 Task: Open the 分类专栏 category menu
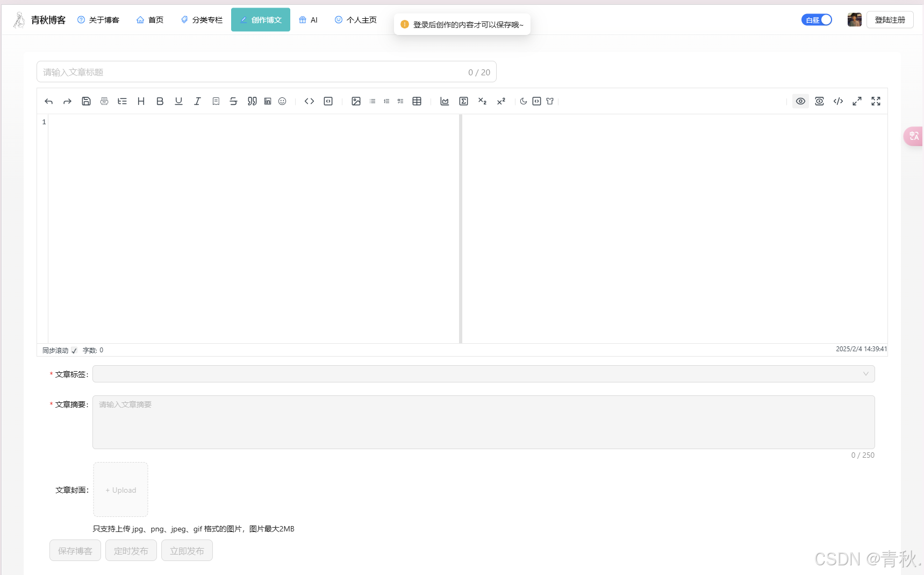202,20
